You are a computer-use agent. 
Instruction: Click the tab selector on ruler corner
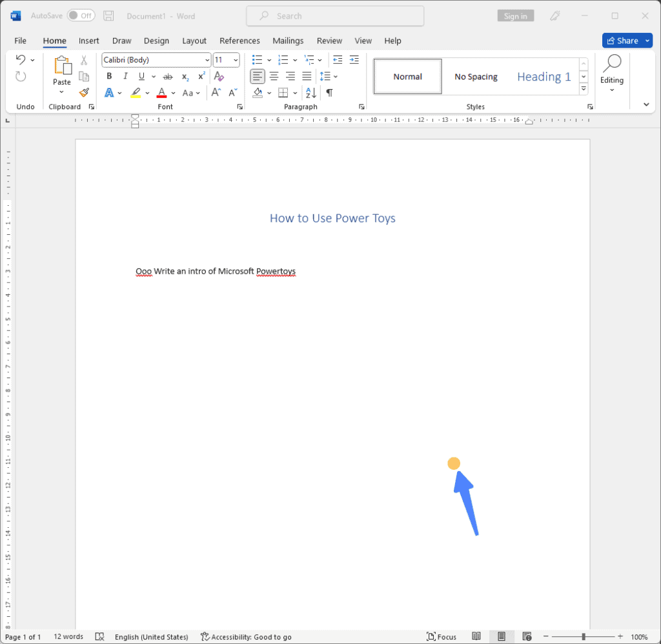[x=8, y=121]
